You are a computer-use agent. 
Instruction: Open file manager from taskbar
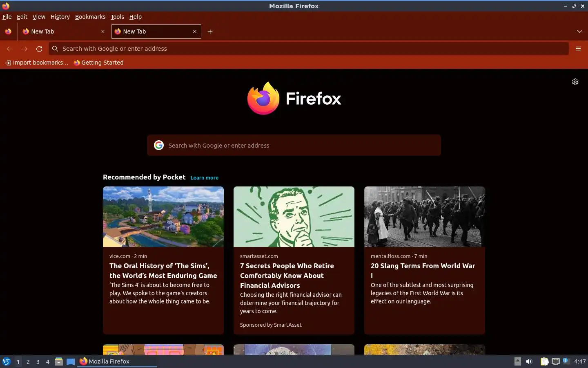[x=59, y=361]
